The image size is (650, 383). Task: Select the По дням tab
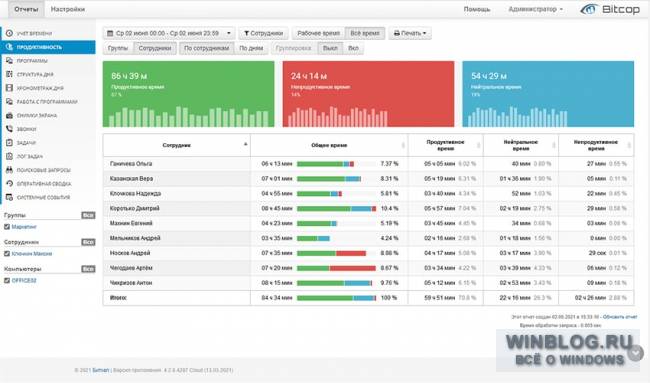tap(251, 48)
